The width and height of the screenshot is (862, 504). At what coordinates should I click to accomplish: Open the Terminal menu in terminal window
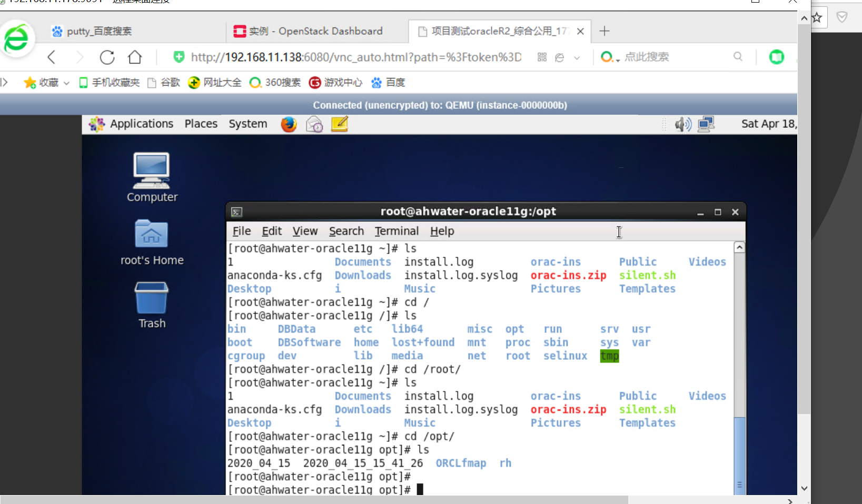(397, 231)
